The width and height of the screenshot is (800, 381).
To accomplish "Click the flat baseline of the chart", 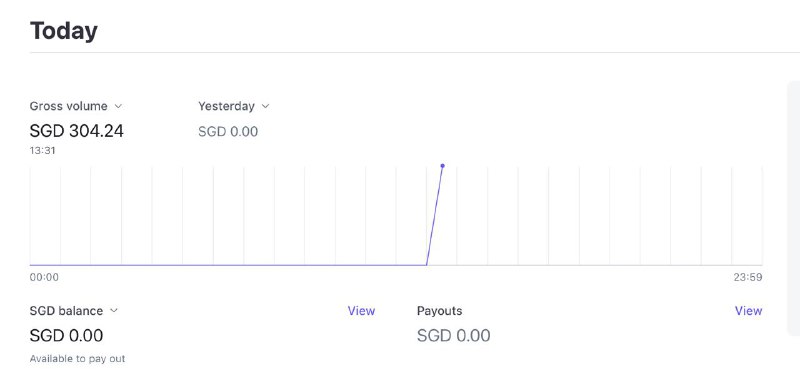I will pos(228,265).
